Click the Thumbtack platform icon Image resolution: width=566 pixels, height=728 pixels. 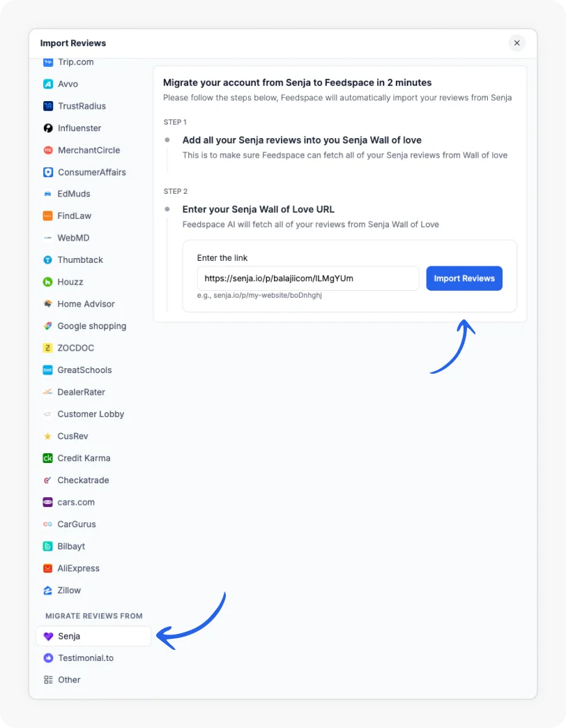click(x=47, y=259)
